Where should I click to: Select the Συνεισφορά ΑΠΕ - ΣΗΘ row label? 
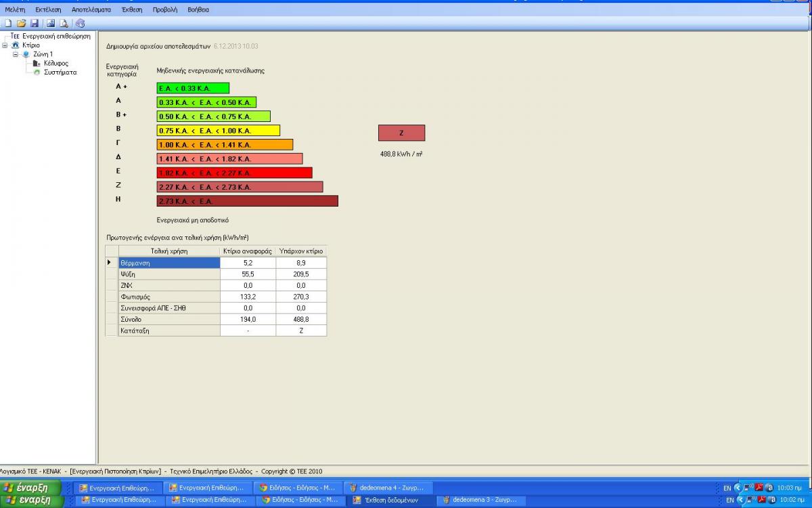[169, 308]
